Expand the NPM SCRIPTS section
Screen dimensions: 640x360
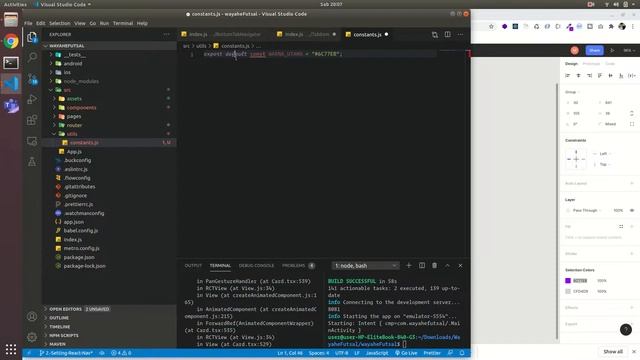[64, 336]
